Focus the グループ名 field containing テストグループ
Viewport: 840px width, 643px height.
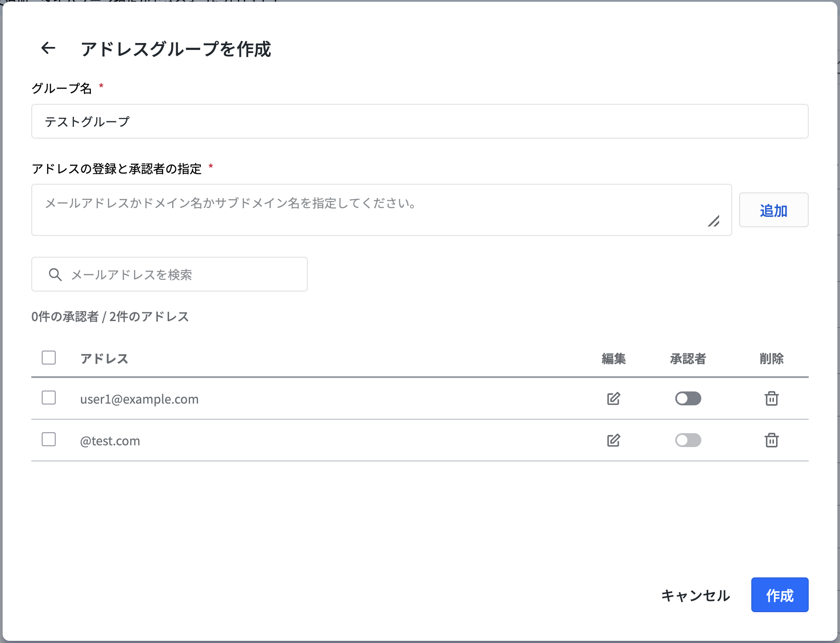[x=420, y=121]
